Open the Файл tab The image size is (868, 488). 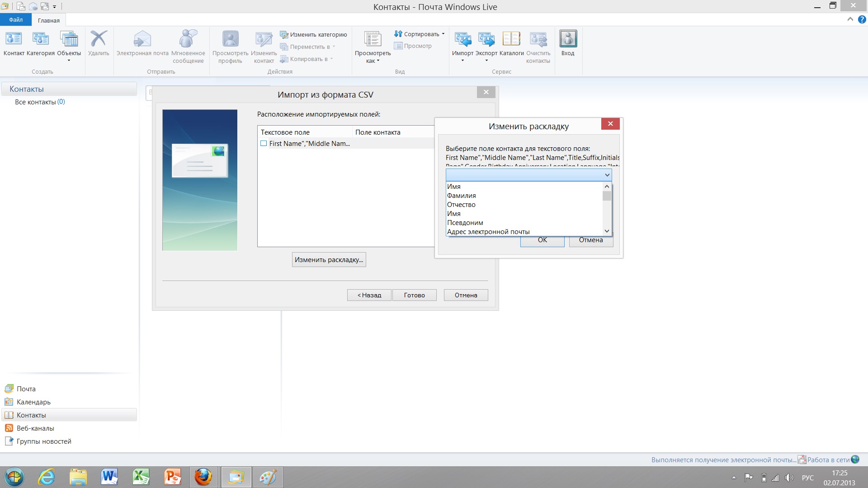tap(16, 20)
